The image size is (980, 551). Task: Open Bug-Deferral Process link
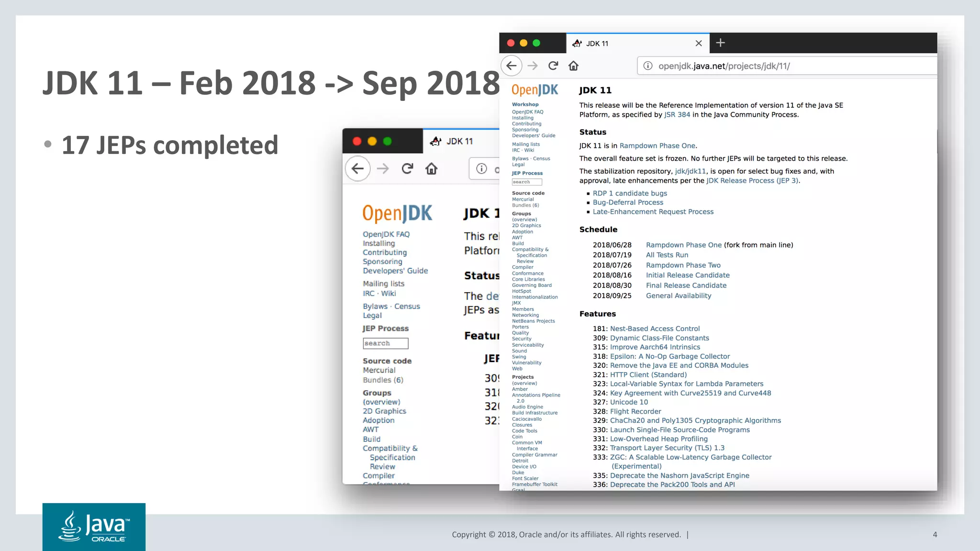tap(628, 202)
